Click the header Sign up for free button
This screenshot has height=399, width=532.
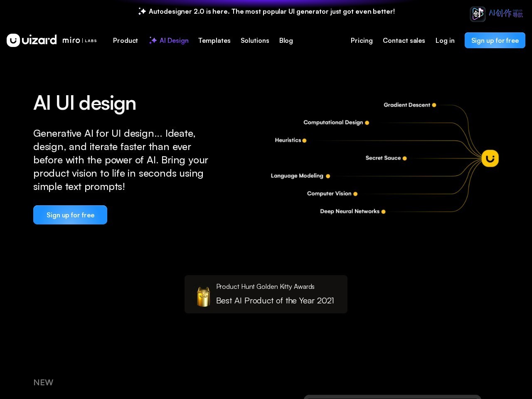(x=495, y=40)
